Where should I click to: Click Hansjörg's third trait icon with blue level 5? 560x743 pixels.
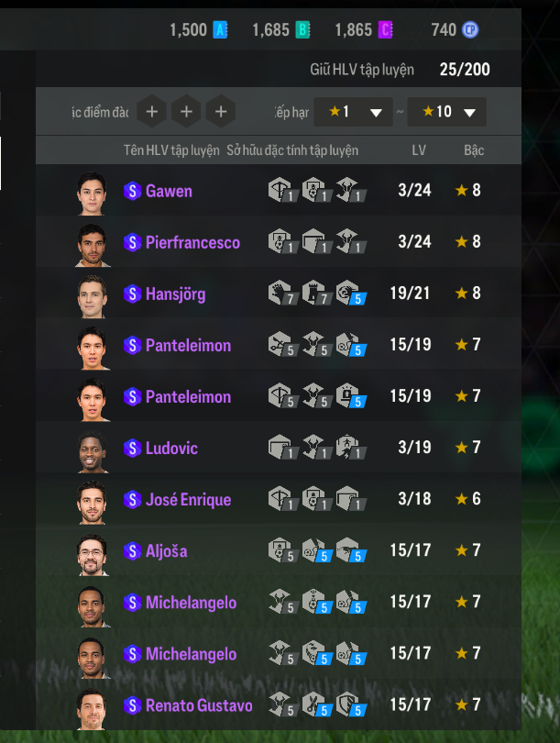351,294
